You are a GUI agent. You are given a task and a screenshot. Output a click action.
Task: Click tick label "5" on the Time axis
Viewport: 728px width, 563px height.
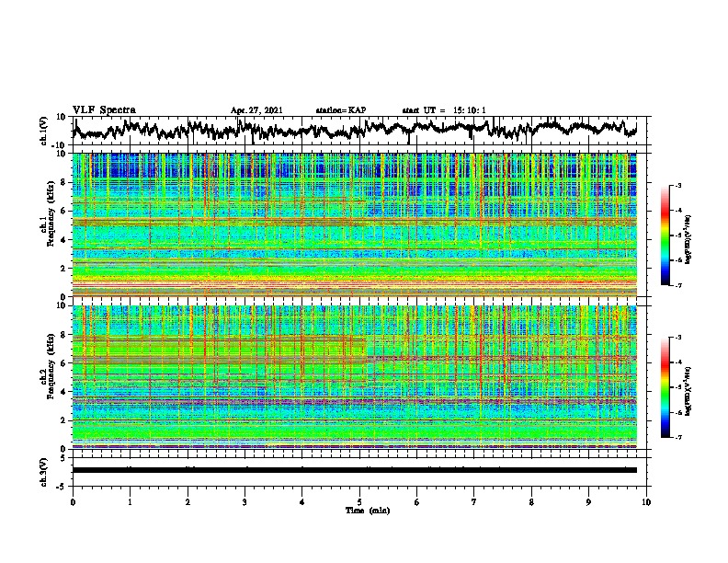359,502
